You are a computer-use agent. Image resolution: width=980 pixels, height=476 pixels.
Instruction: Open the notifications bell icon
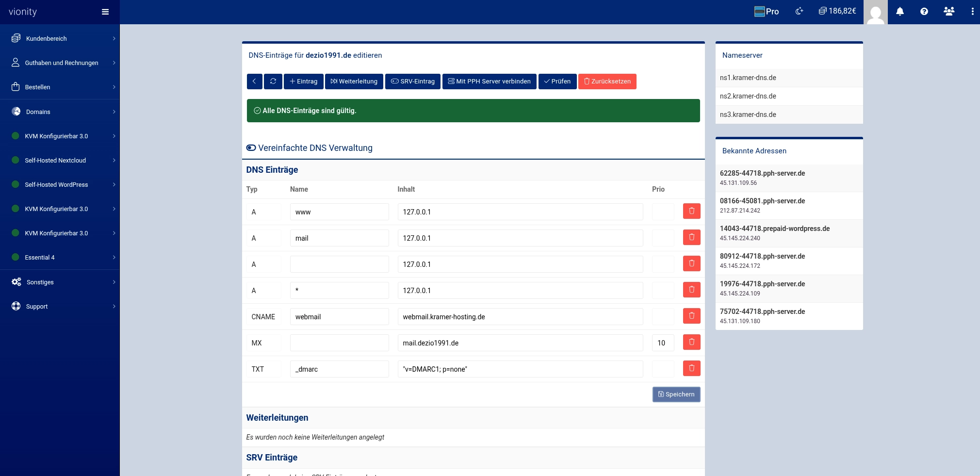coord(899,12)
